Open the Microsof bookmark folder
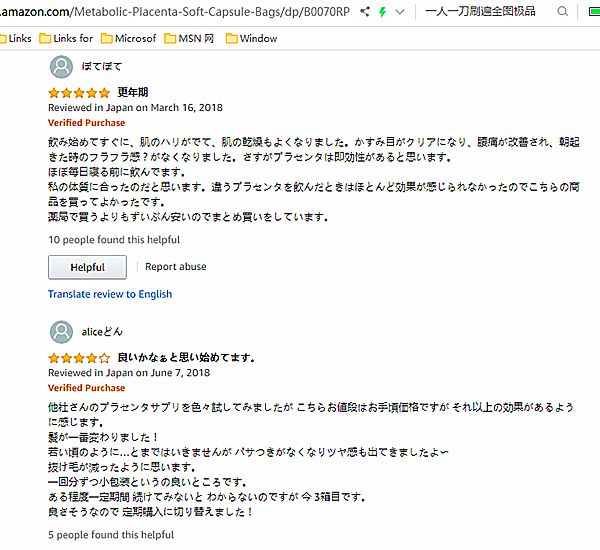Viewport: 600px width, 550px height. [x=126, y=38]
